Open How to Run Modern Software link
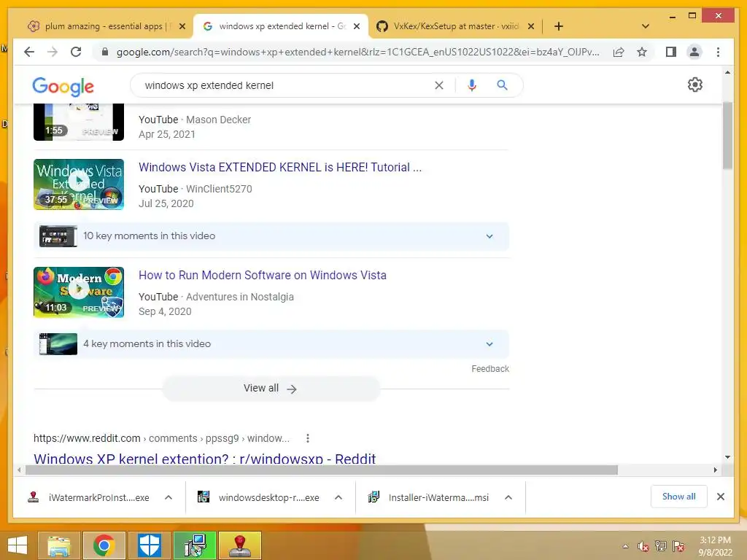The image size is (747, 560). pyautogui.click(x=263, y=275)
